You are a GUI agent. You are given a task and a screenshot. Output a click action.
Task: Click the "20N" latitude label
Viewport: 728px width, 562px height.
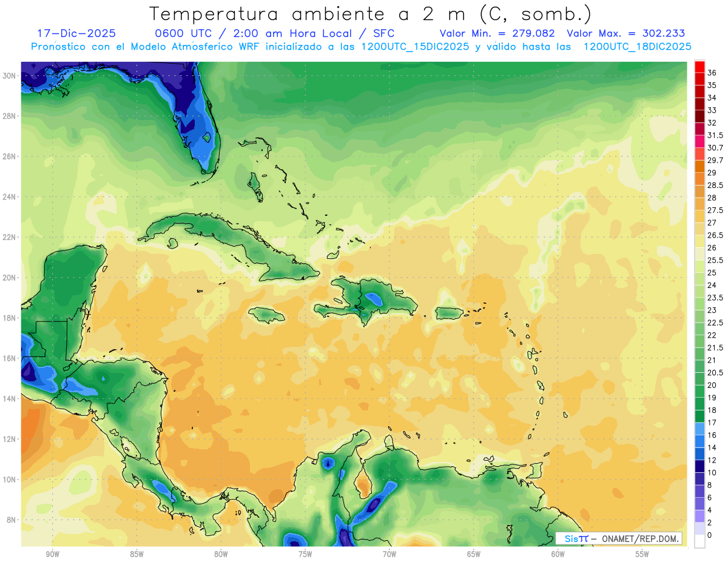[10, 278]
